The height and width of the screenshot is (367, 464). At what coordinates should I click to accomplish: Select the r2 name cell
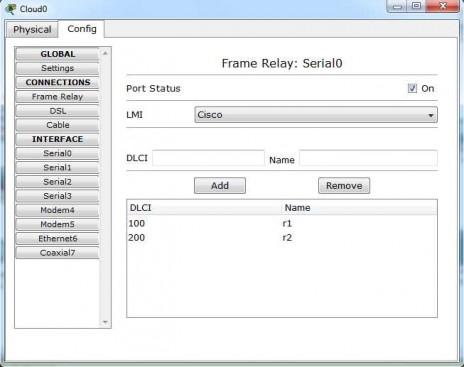click(x=287, y=238)
